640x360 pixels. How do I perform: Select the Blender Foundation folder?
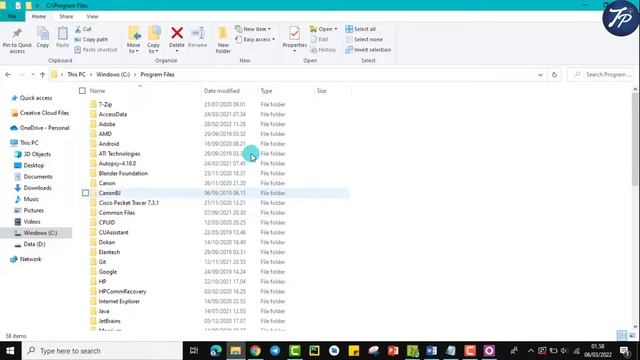click(123, 173)
